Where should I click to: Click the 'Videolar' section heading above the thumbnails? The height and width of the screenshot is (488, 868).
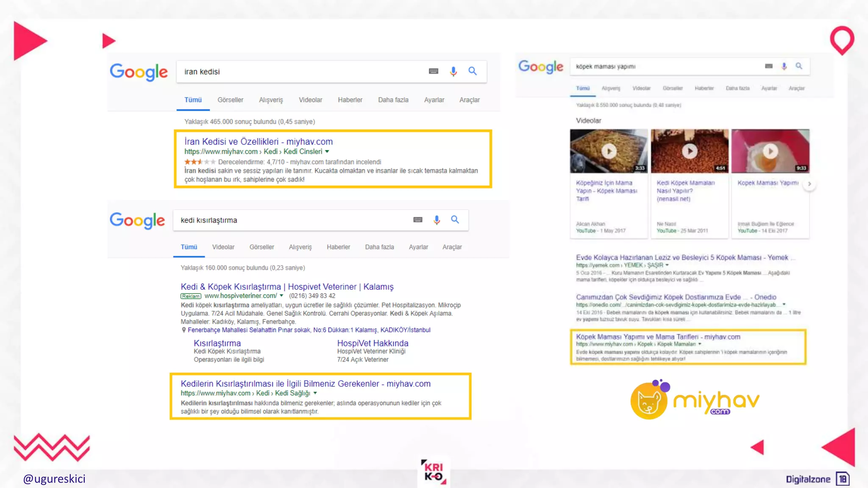click(588, 120)
